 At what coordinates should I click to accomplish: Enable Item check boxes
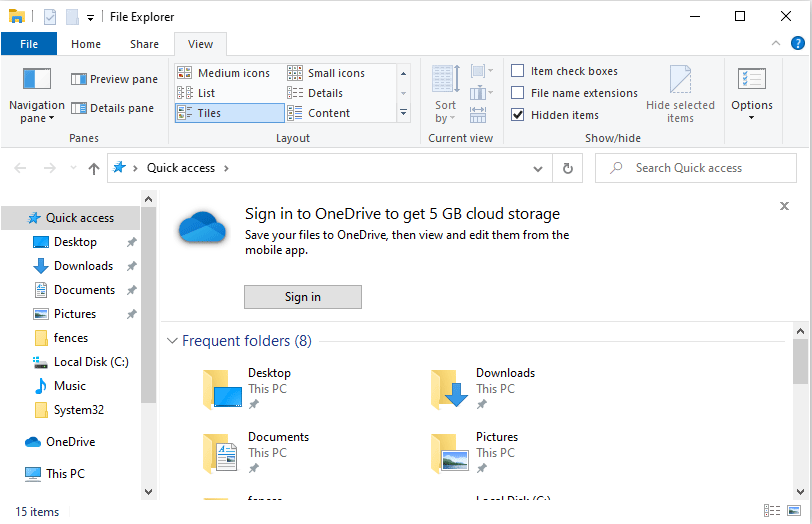[517, 71]
